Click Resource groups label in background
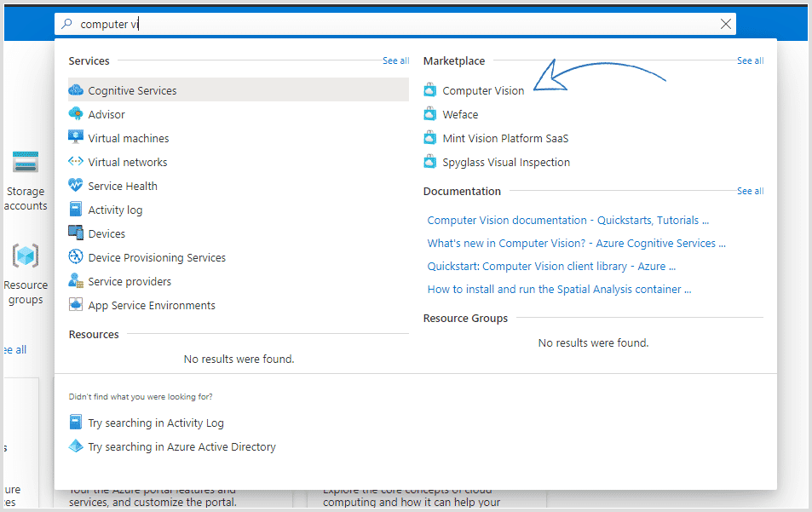Viewport: 812px width, 512px height. point(26,292)
